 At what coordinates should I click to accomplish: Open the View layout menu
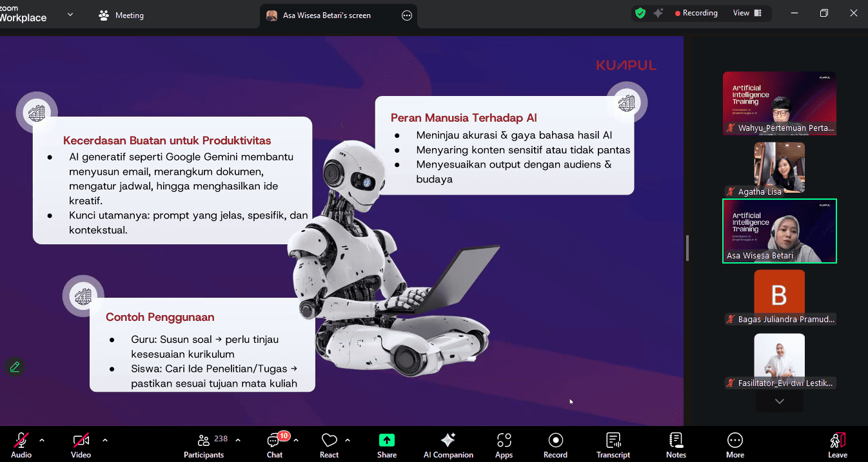pos(747,13)
